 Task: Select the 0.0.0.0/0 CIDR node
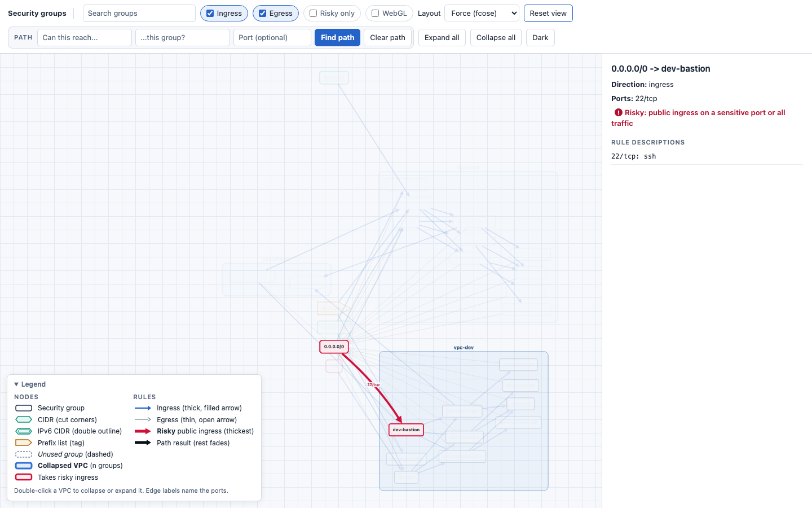click(x=334, y=347)
